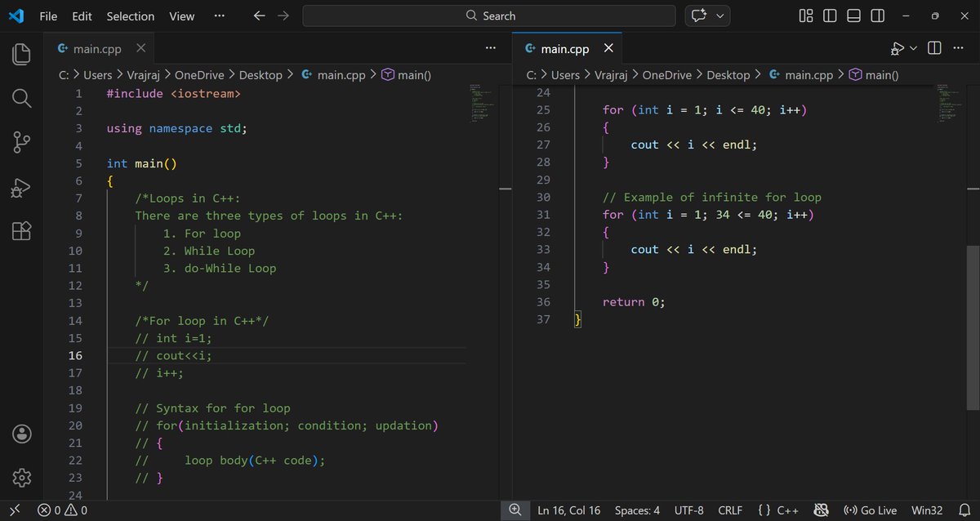Click Go Live in the status bar
This screenshot has width=980, height=521.
870,510
